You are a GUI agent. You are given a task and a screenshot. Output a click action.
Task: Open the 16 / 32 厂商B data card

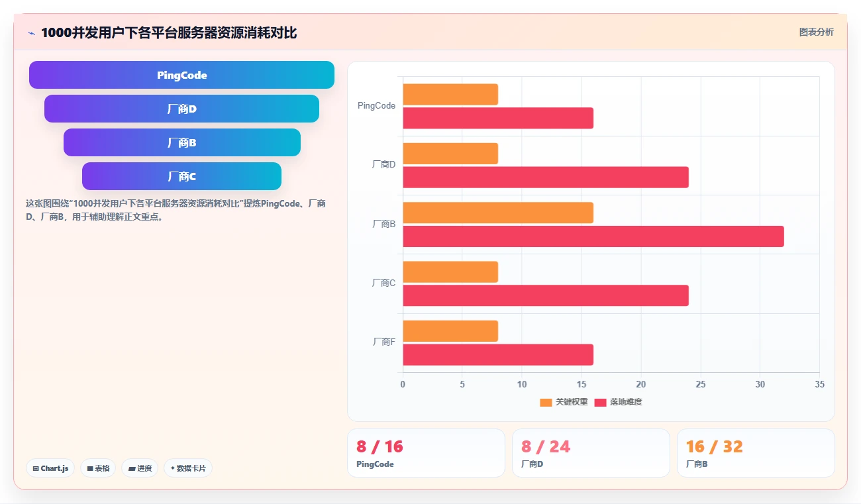coord(756,453)
